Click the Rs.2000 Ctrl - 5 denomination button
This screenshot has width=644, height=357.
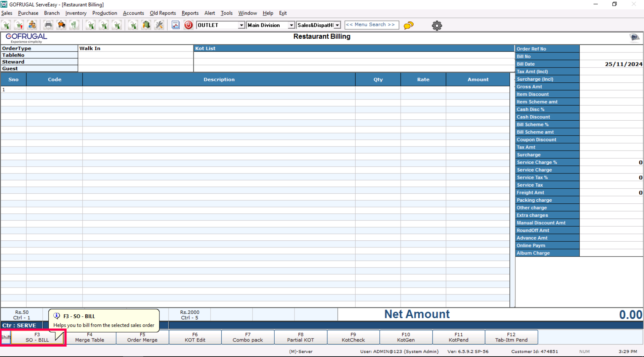coord(189,315)
